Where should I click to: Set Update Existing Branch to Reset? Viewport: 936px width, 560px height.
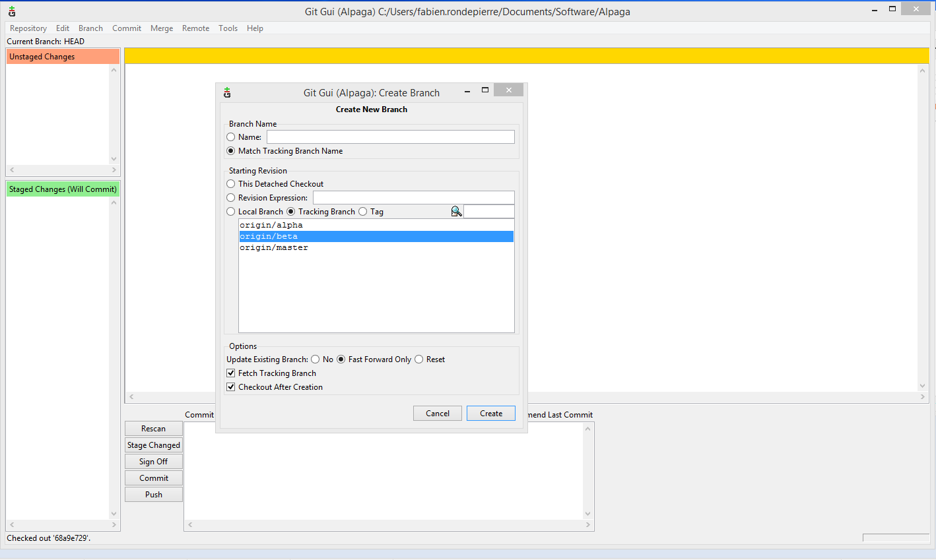(419, 359)
